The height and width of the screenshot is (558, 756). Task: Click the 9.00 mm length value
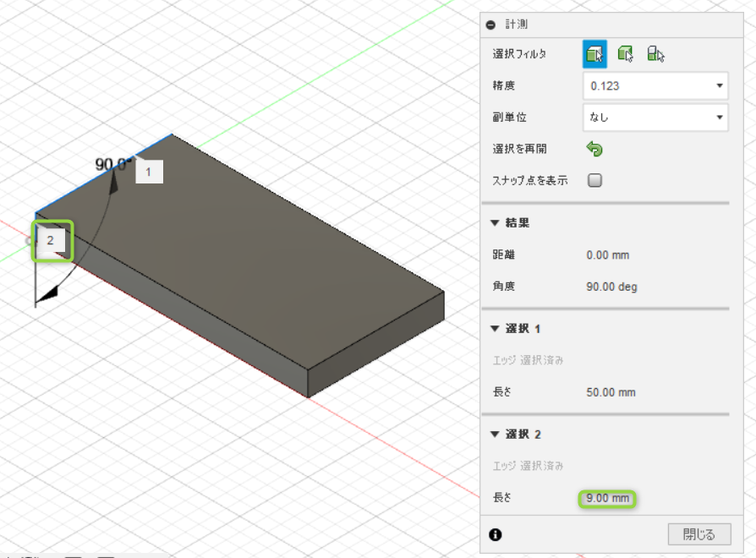point(607,498)
